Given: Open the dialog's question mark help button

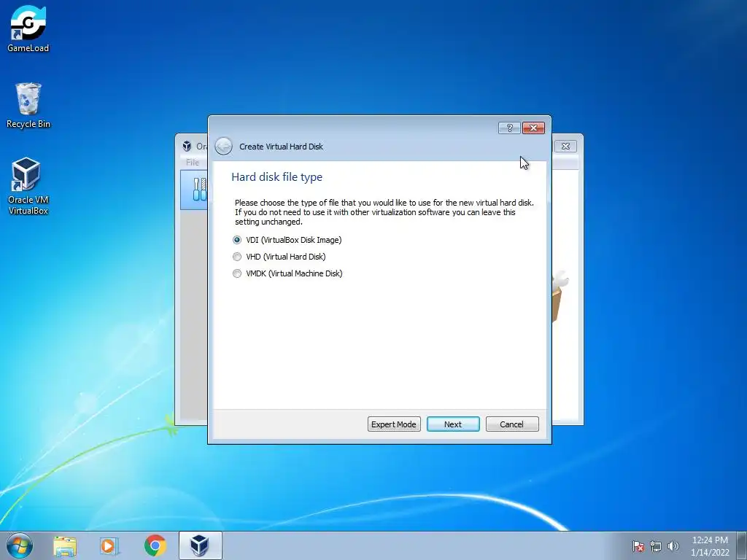Looking at the screenshot, I should 509,128.
